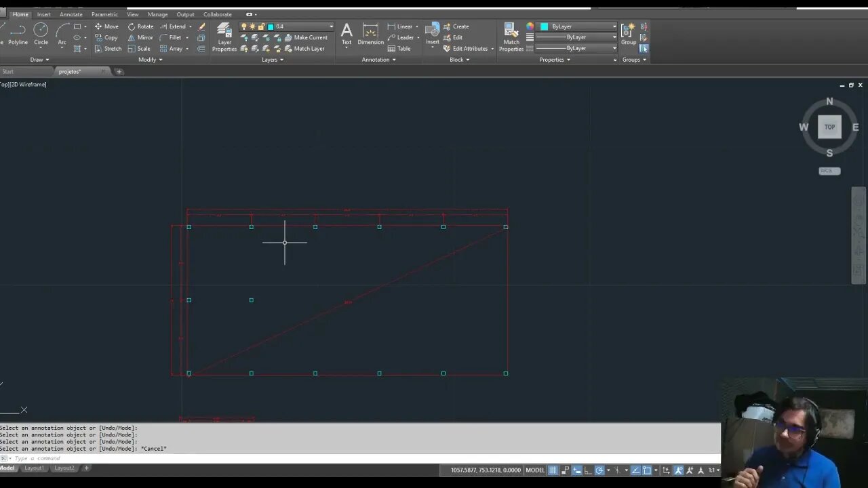Add a new drawing tab
This screenshot has width=868, height=488.
(119, 71)
